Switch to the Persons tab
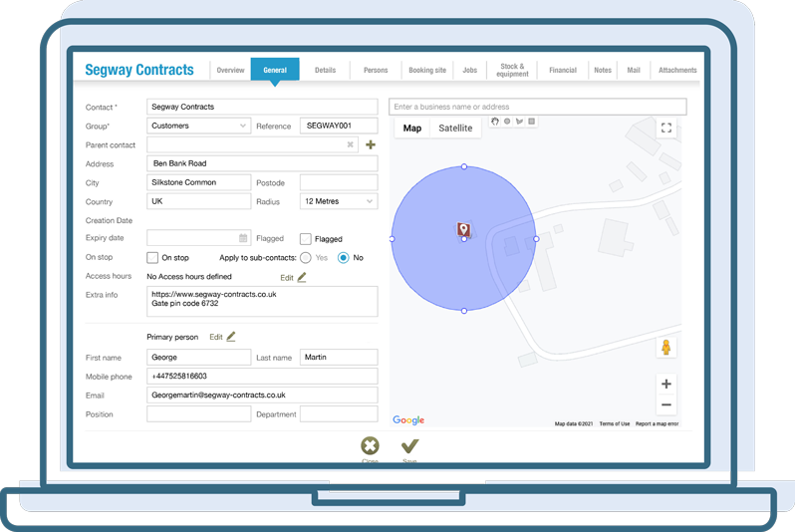The image size is (795, 532). tap(376, 70)
